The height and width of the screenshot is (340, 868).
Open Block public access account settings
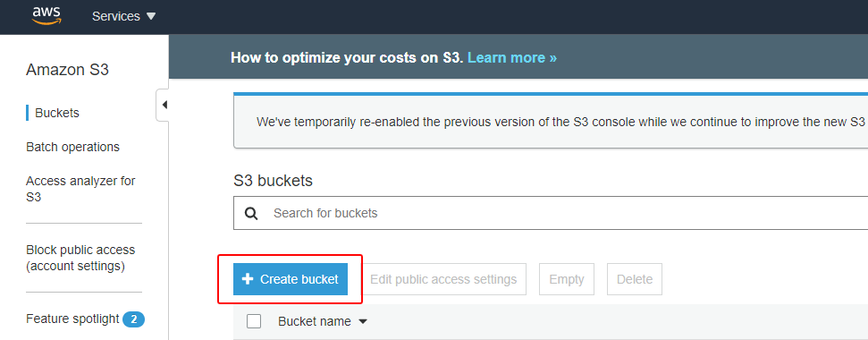pos(80,258)
